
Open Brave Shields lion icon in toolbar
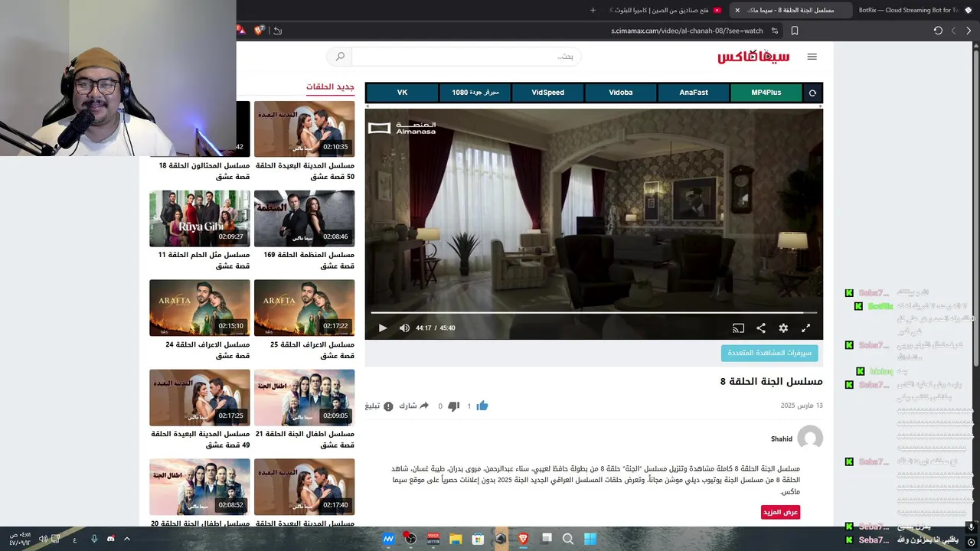(260, 30)
